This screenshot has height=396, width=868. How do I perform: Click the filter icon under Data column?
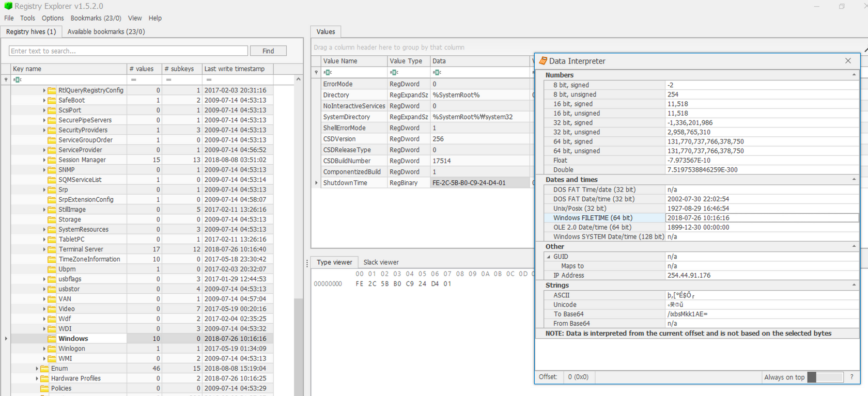click(x=437, y=72)
